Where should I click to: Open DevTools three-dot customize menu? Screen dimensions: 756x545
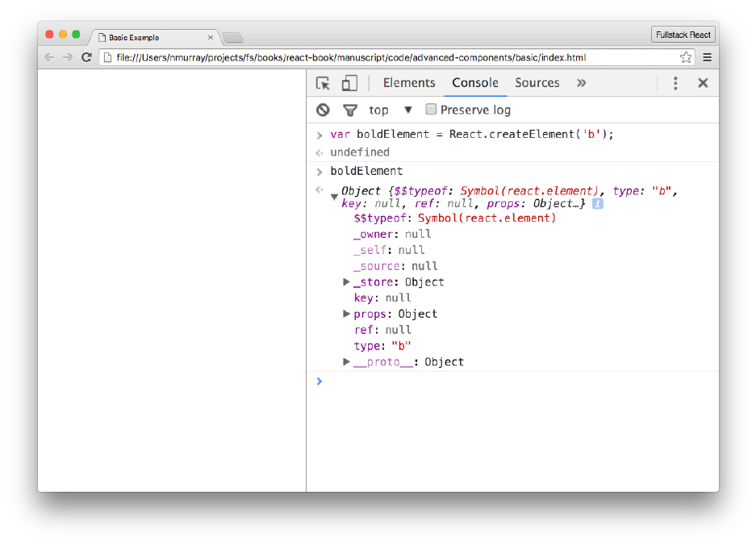[x=675, y=83]
